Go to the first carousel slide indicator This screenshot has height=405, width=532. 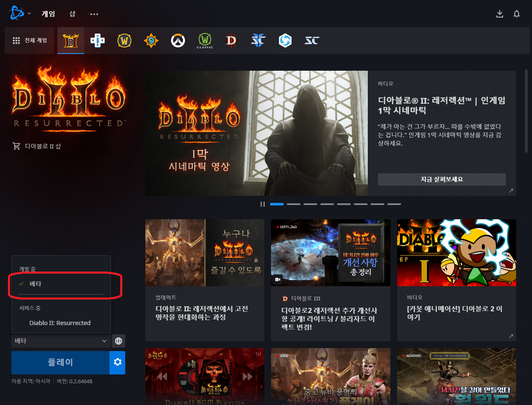(277, 204)
